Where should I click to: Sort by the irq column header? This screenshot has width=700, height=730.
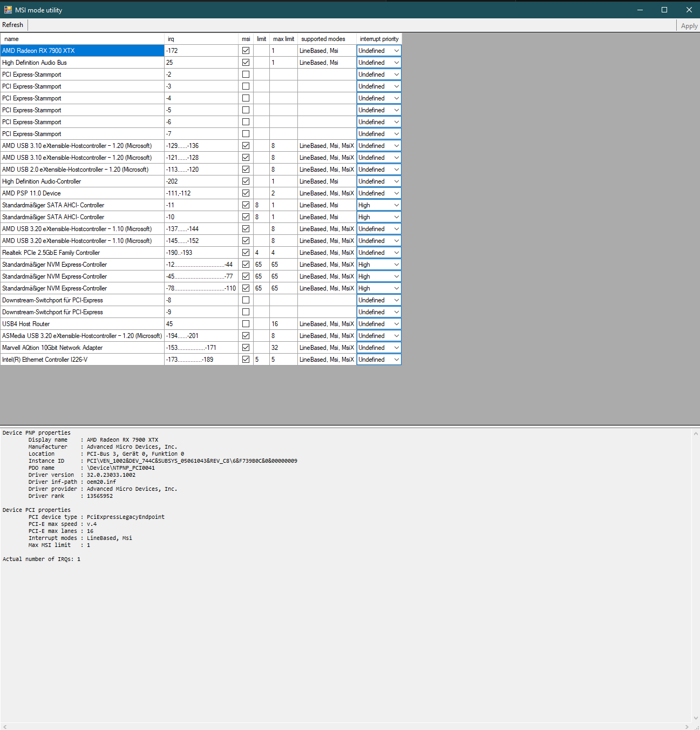point(201,39)
